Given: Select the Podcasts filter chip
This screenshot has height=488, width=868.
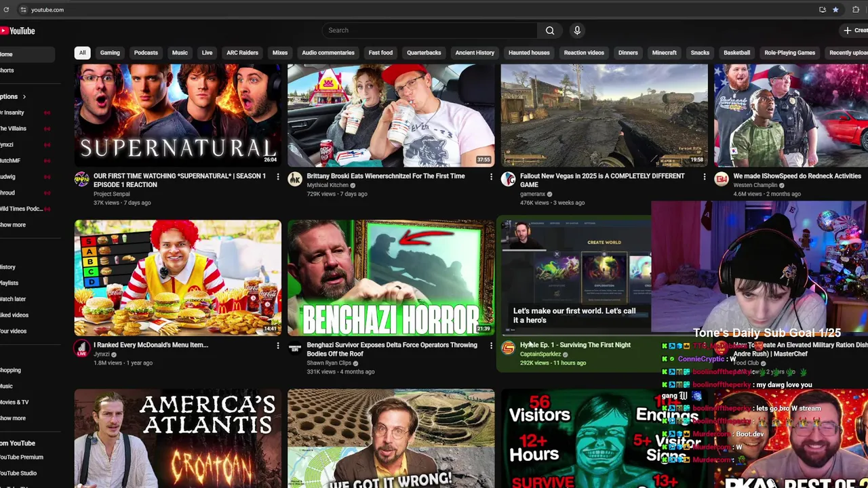Looking at the screenshot, I should click(146, 53).
